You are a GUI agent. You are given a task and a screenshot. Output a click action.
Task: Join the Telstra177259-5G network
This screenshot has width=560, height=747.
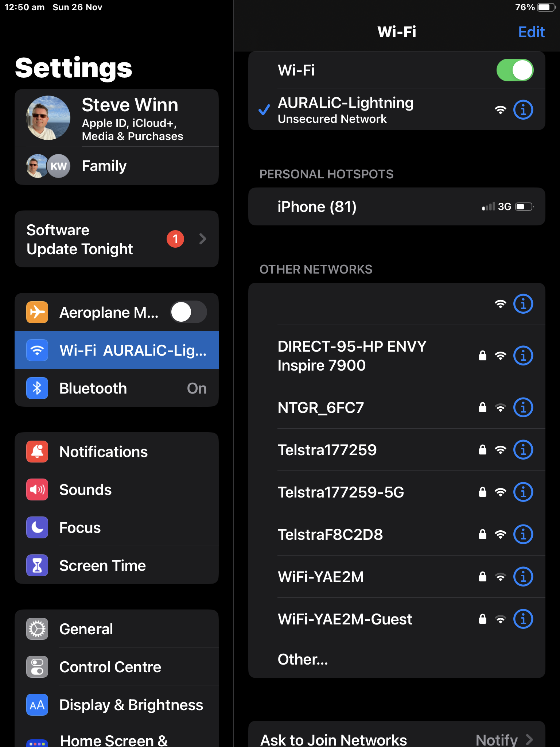pos(397,492)
